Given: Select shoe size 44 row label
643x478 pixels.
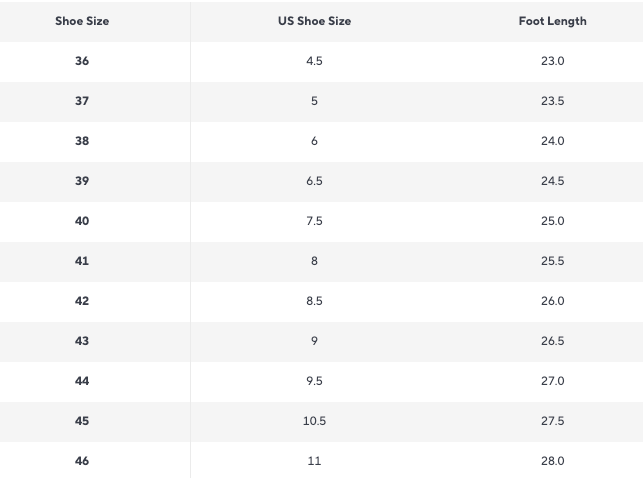Looking at the screenshot, I should coord(82,381).
